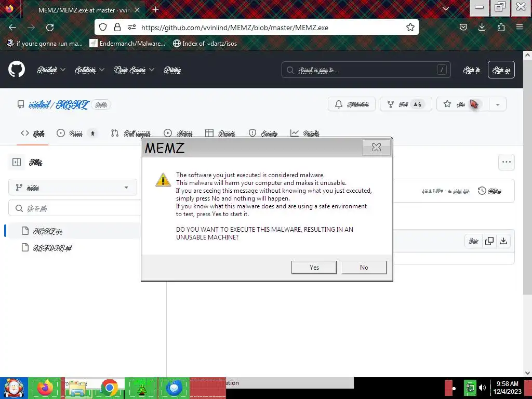
Task: Click the padlock site info icon
Action: coord(117,28)
